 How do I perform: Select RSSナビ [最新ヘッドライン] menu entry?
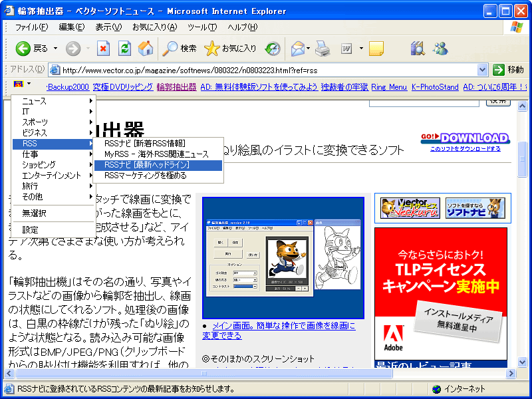158,165
